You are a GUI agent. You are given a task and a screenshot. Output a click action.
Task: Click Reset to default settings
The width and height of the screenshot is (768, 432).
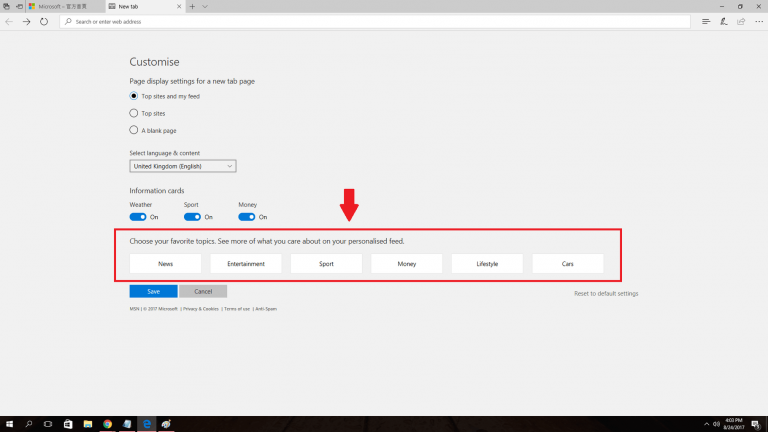[x=606, y=293]
